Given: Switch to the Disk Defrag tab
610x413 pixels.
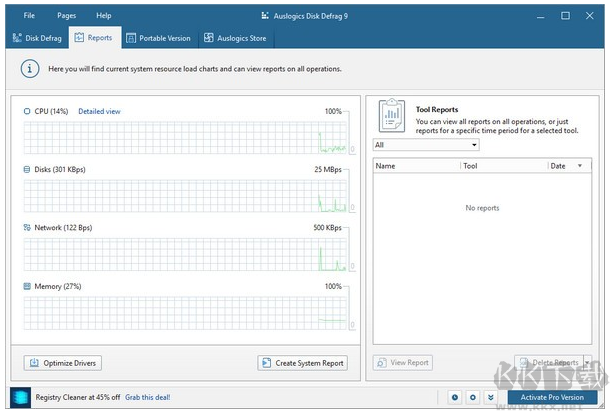Looking at the screenshot, I should [x=36, y=38].
